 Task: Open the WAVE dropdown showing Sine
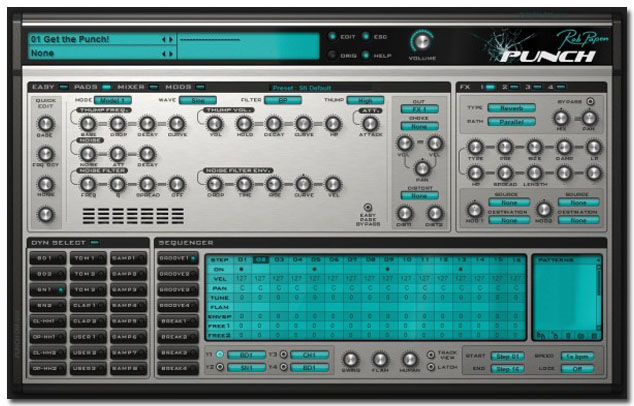(x=198, y=100)
